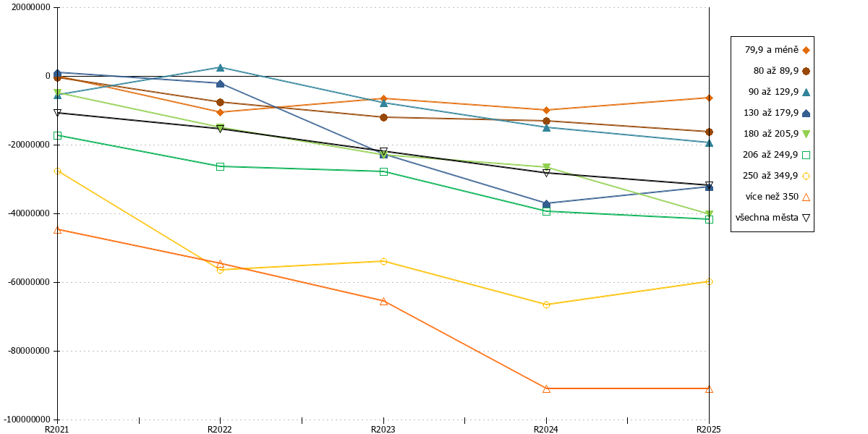Image resolution: width=868 pixels, height=434 pixels.
Task: Select the yellow circle legend marker for 250 až 349,9
Action: [806, 176]
